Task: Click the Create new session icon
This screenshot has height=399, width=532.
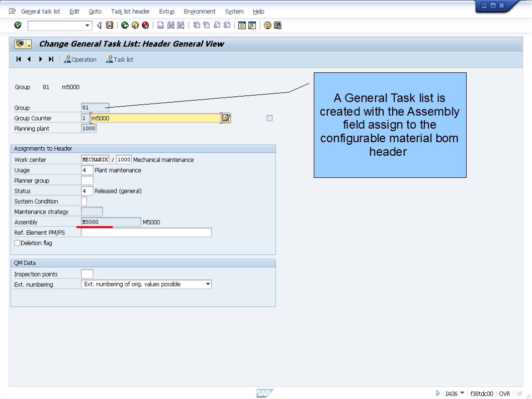Action: click(x=242, y=25)
